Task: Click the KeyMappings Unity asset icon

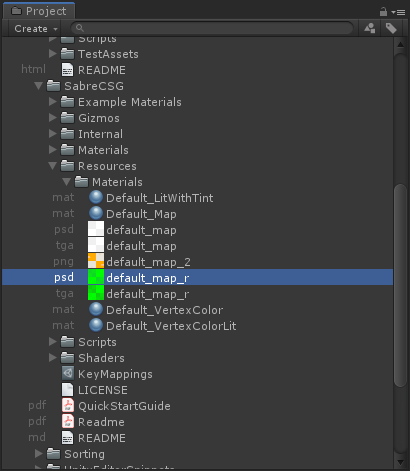Action: pos(68,374)
